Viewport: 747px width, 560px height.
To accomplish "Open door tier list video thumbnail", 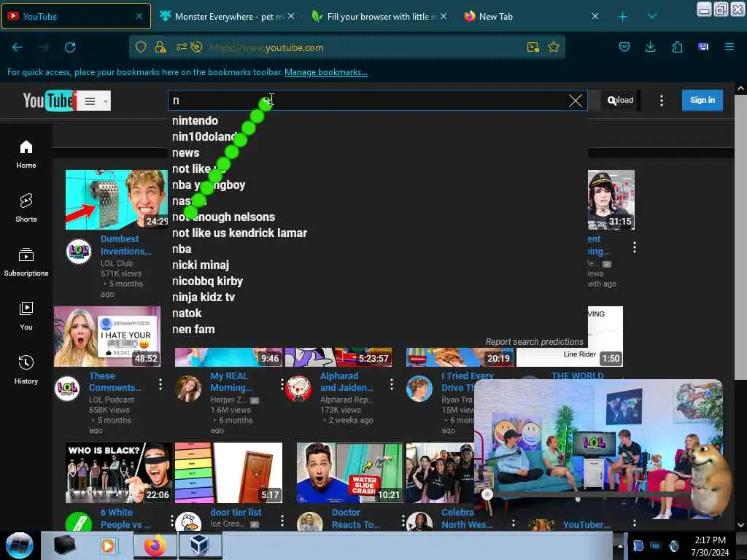I will point(228,472).
